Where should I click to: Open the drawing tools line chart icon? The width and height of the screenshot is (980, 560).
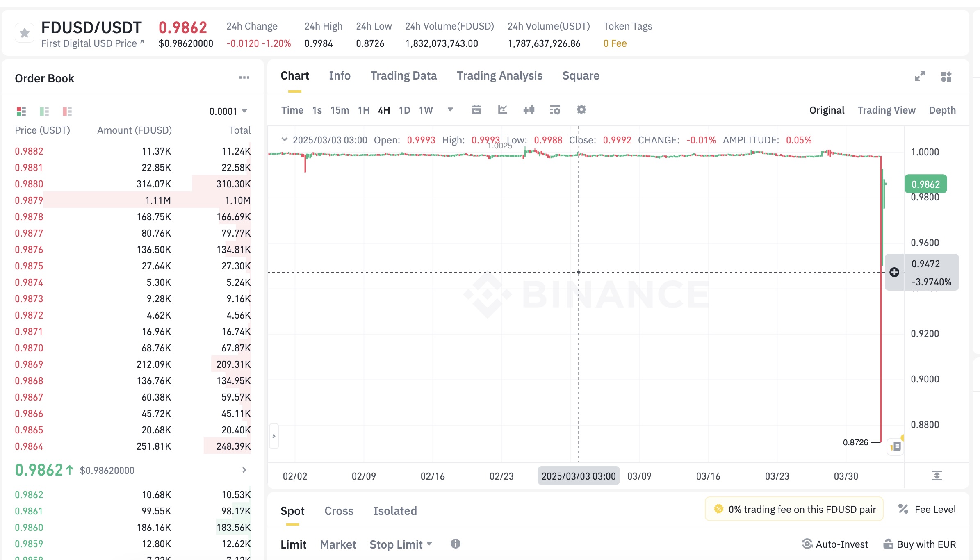[503, 110]
